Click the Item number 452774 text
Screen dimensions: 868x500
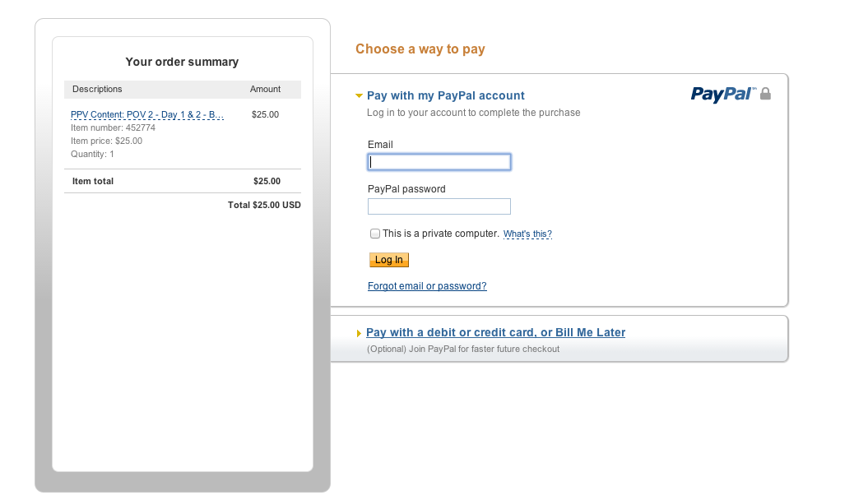point(113,127)
